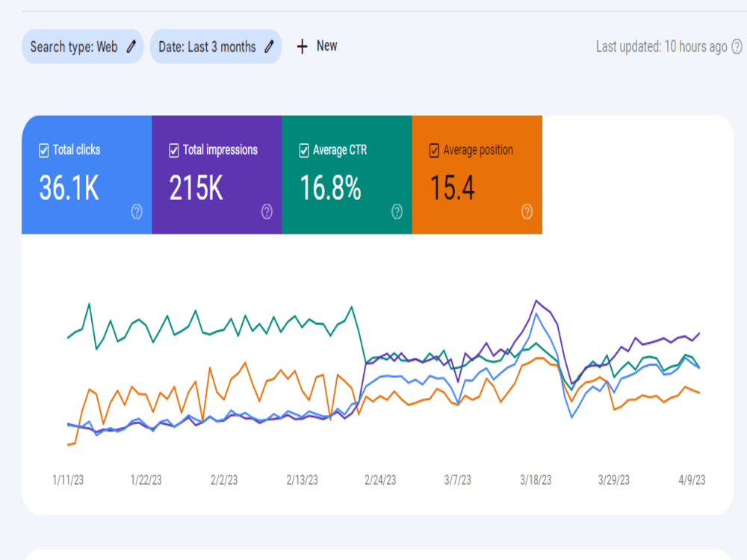This screenshot has width=747, height=560.
Task: Click the 3/29/23 axis date label
Action: pyautogui.click(x=614, y=480)
